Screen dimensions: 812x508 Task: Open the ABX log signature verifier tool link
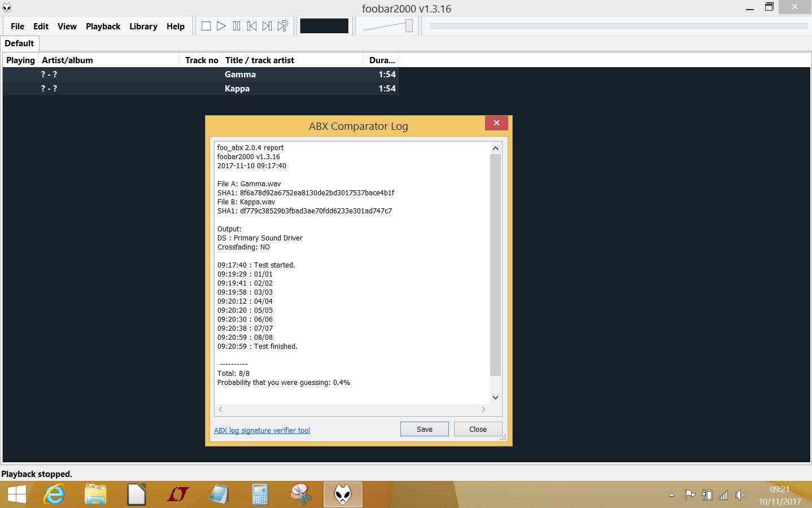coord(262,430)
